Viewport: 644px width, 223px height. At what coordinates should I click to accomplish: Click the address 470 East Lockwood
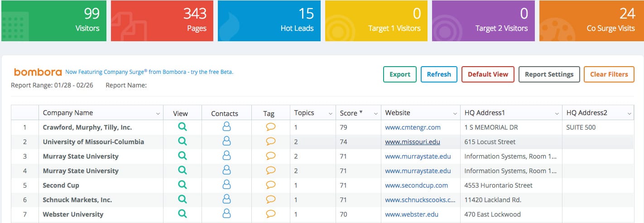[493, 214]
